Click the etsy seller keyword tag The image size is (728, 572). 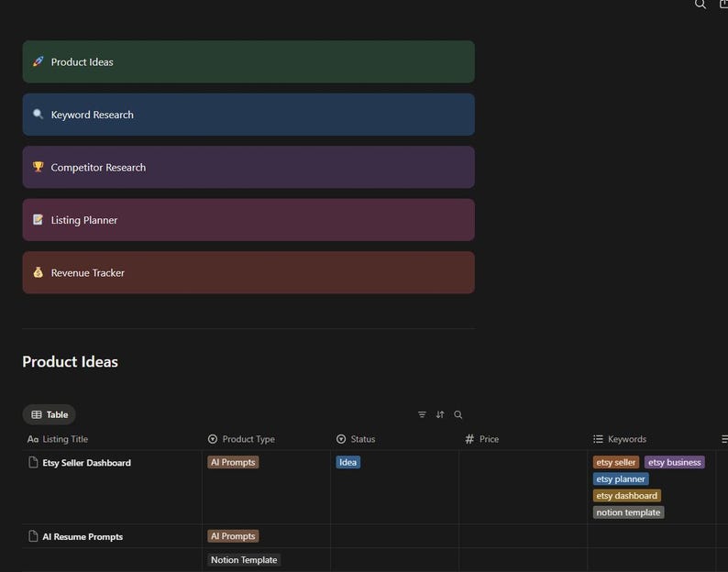click(x=615, y=462)
